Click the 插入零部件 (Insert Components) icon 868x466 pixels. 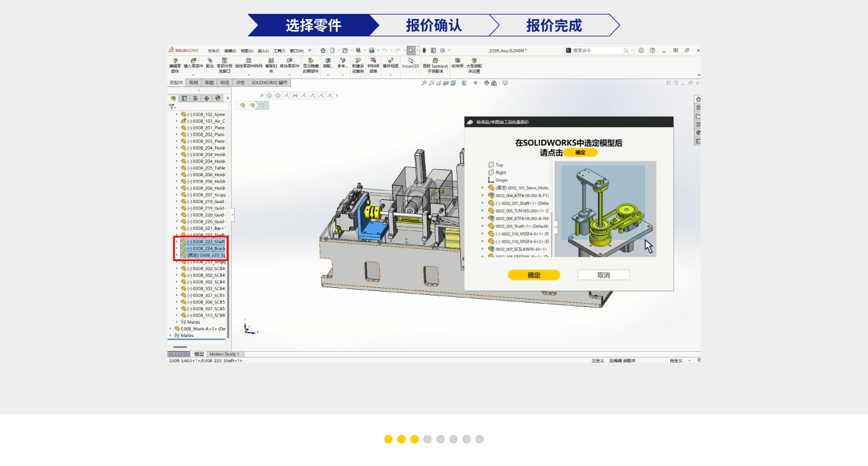(193, 63)
